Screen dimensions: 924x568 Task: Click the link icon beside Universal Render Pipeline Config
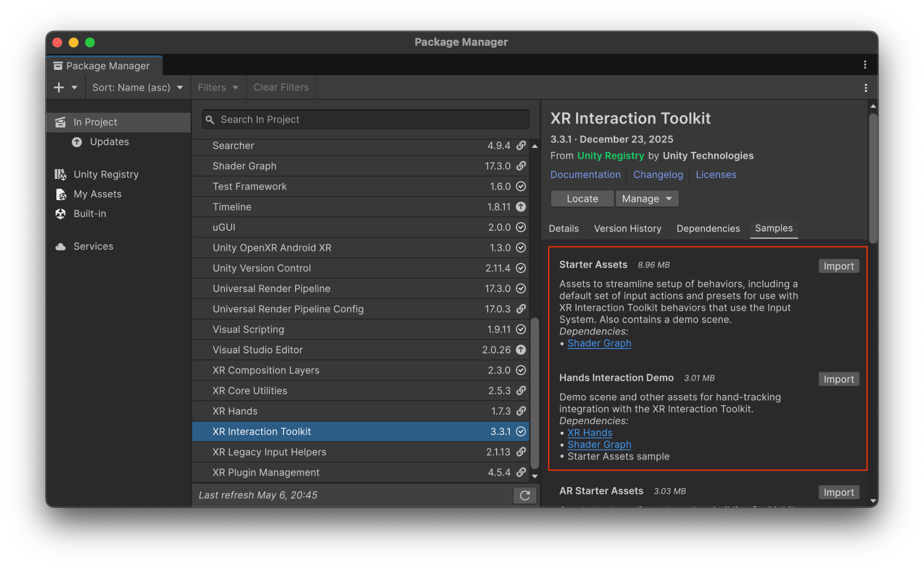point(521,309)
